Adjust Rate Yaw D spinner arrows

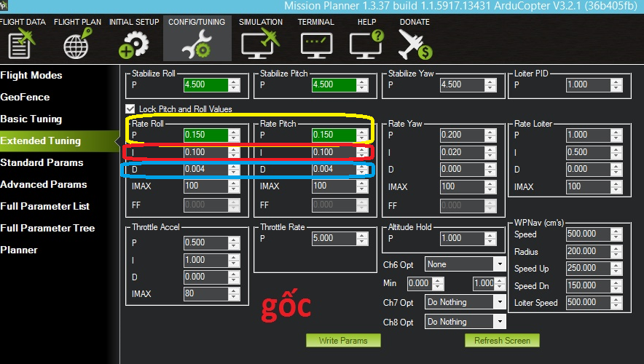[490, 169]
